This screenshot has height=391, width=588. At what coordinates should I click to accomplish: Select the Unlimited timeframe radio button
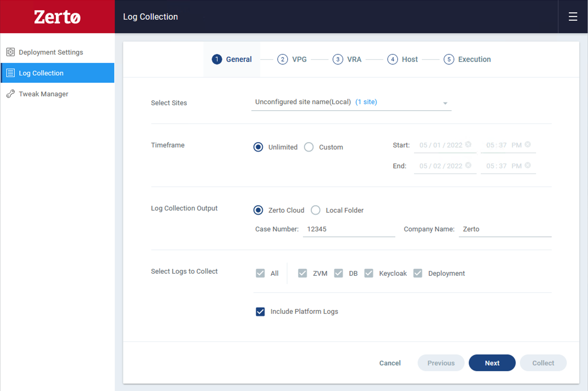[x=258, y=147]
